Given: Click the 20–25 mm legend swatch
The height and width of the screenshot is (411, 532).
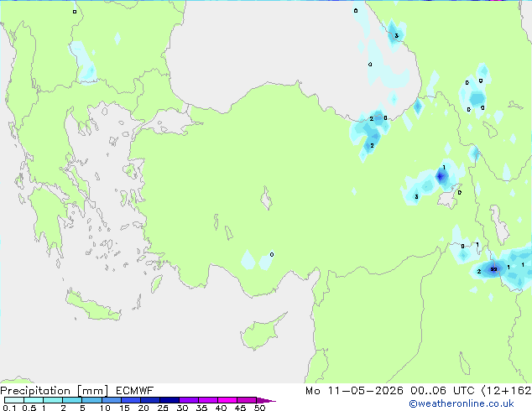Looking at the screenshot, I should (x=149, y=400).
